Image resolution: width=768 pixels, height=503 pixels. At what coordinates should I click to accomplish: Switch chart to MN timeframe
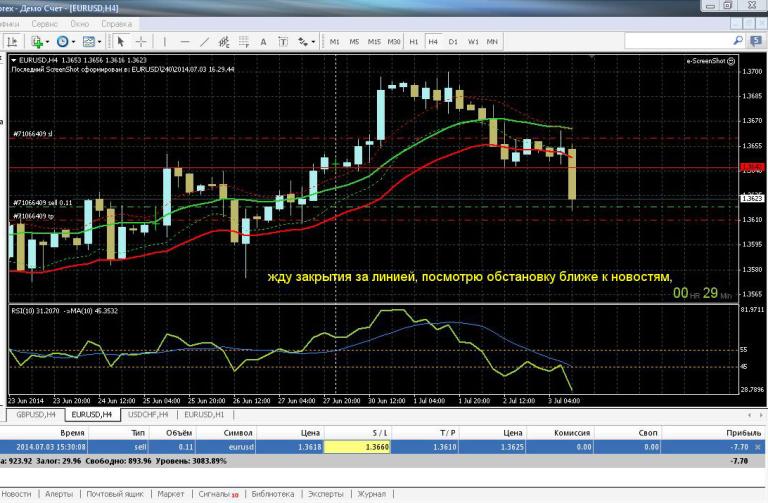click(492, 42)
